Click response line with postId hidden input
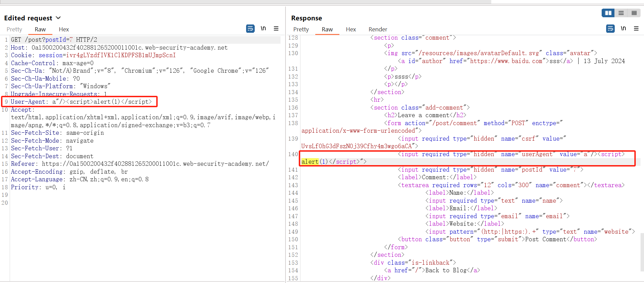644x283 pixels. (490, 170)
